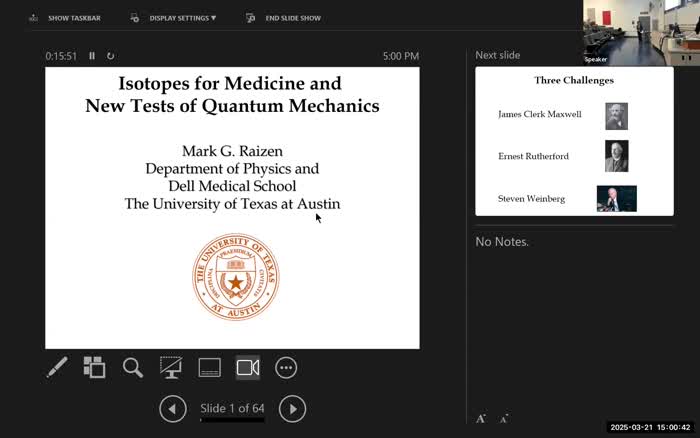Pause the presentation timer
The width and height of the screenshot is (700, 438).
tap(92, 56)
